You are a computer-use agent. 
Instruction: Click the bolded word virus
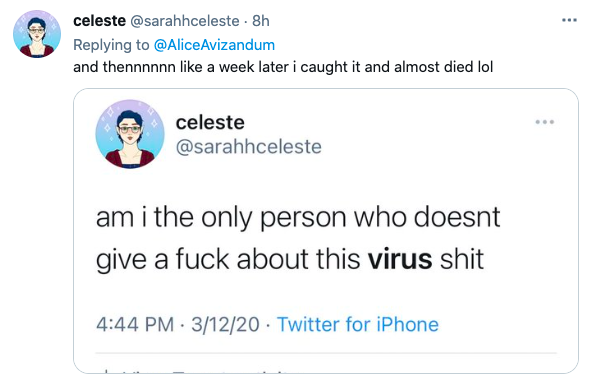coord(400,259)
